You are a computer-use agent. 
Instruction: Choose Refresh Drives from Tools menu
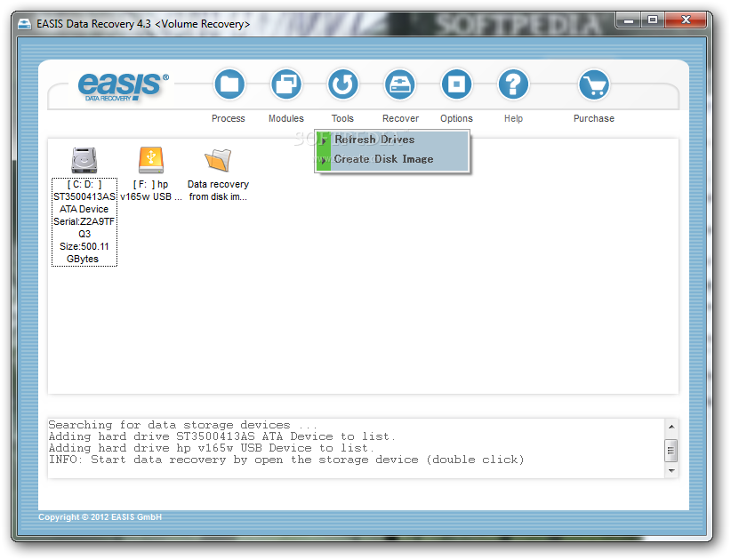pyautogui.click(x=392, y=140)
